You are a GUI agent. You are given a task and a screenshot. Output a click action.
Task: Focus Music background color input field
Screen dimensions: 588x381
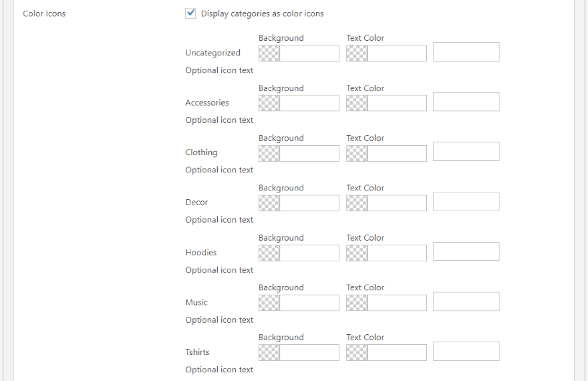(x=309, y=303)
